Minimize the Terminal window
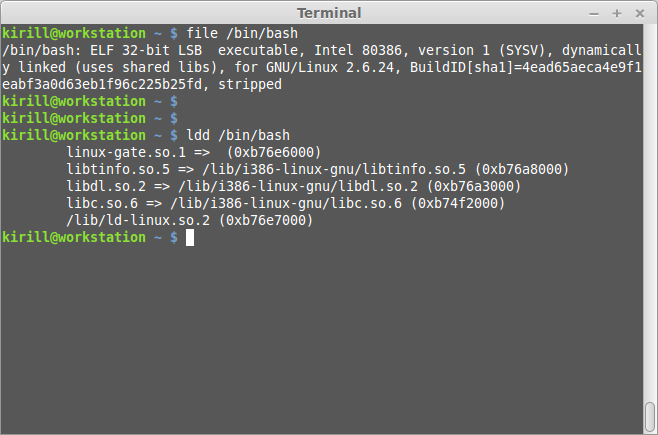 (x=595, y=13)
